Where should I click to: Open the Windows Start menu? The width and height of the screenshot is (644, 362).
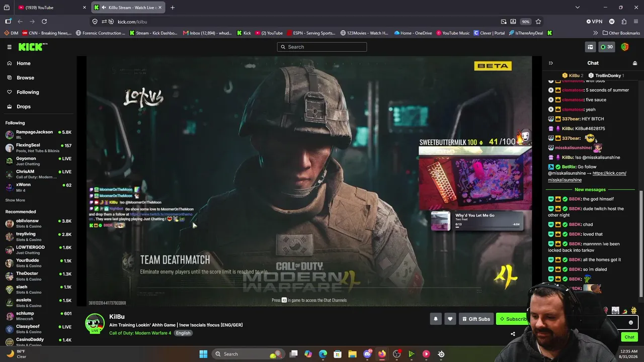(x=203, y=354)
